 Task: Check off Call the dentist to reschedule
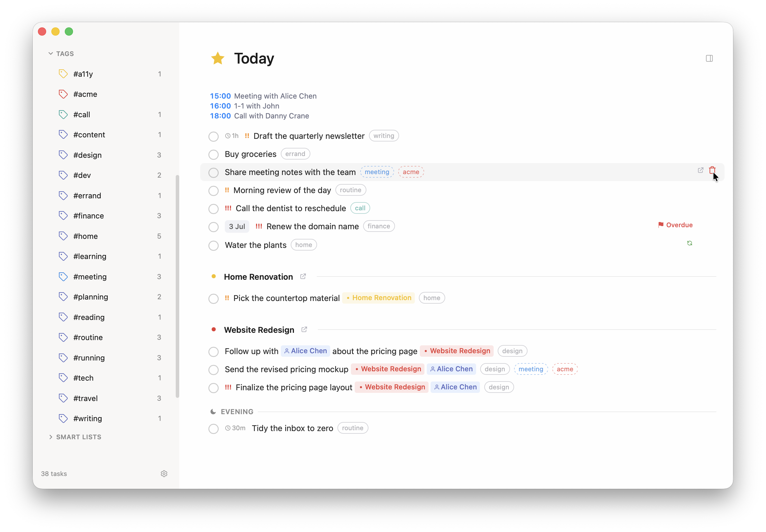point(213,209)
